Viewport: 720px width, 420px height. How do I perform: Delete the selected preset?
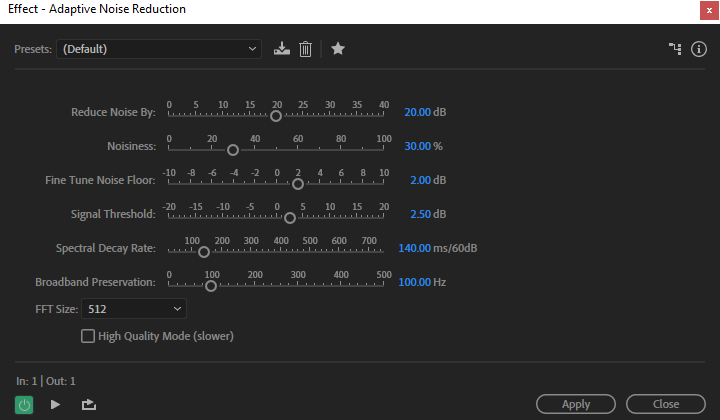click(306, 48)
